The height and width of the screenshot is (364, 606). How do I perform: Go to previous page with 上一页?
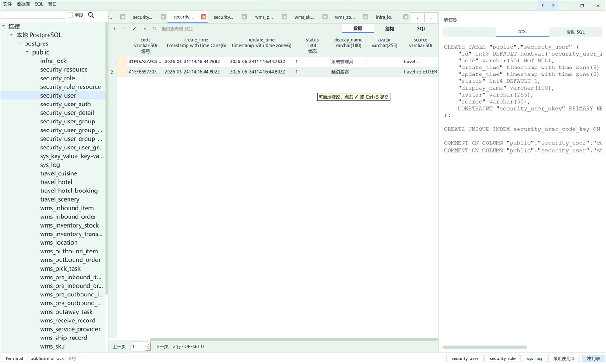coord(119,346)
